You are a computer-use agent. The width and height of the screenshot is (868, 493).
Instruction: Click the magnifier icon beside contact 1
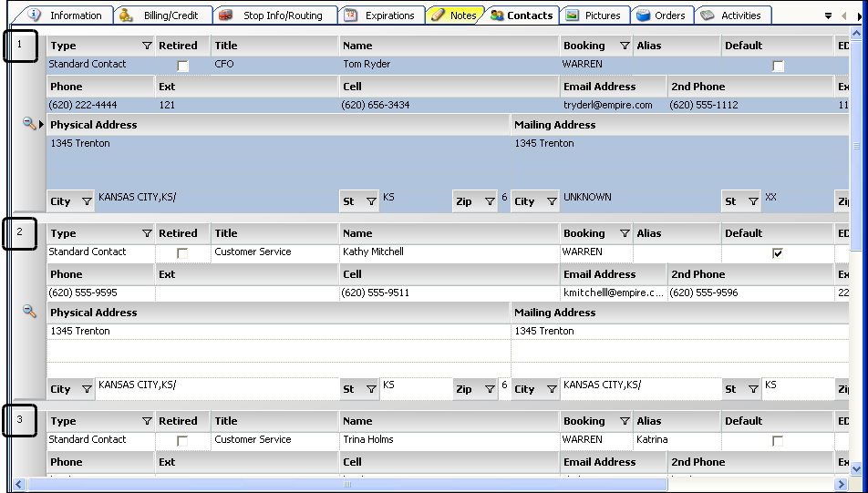pos(29,124)
